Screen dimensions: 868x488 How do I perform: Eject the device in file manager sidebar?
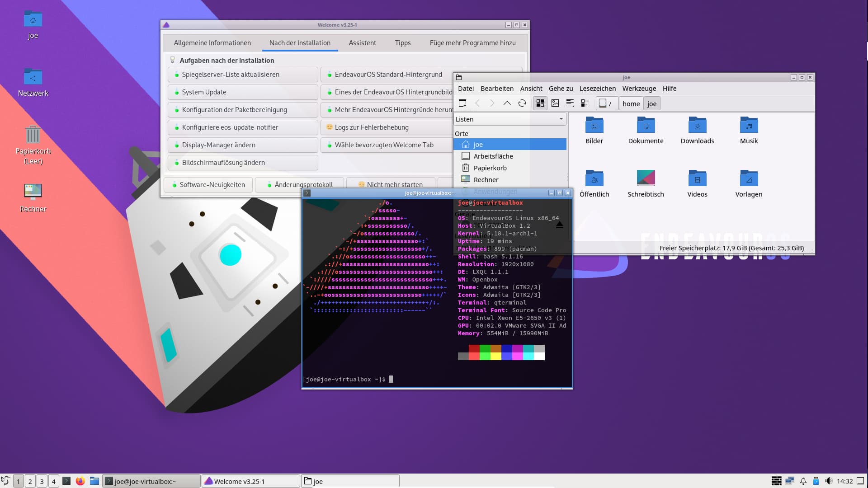(560, 225)
